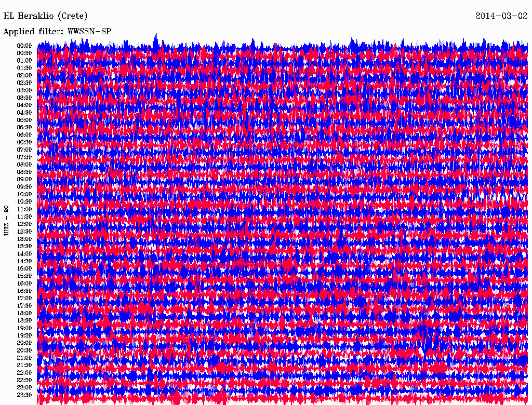This screenshot has height=405, width=532.
Task: Select the 23:30 time label
Action: click(24, 395)
